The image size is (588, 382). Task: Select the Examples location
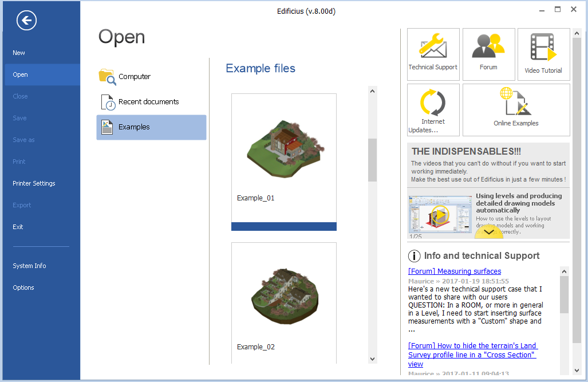pyautogui.click(x=151, y=127)
